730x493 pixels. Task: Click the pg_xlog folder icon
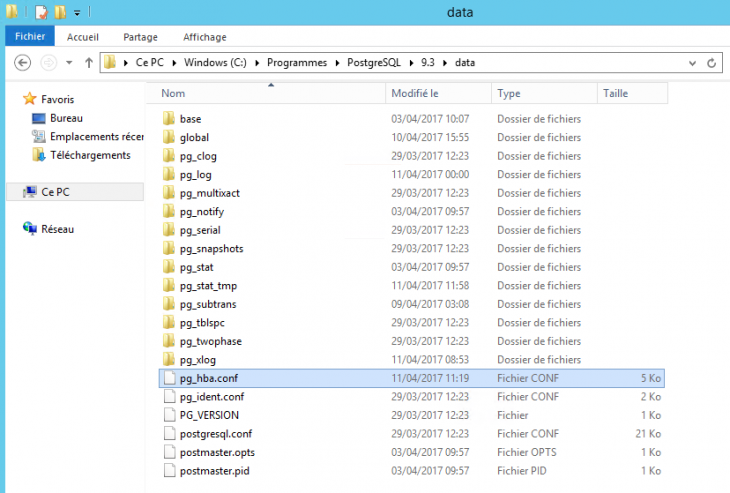169,359
